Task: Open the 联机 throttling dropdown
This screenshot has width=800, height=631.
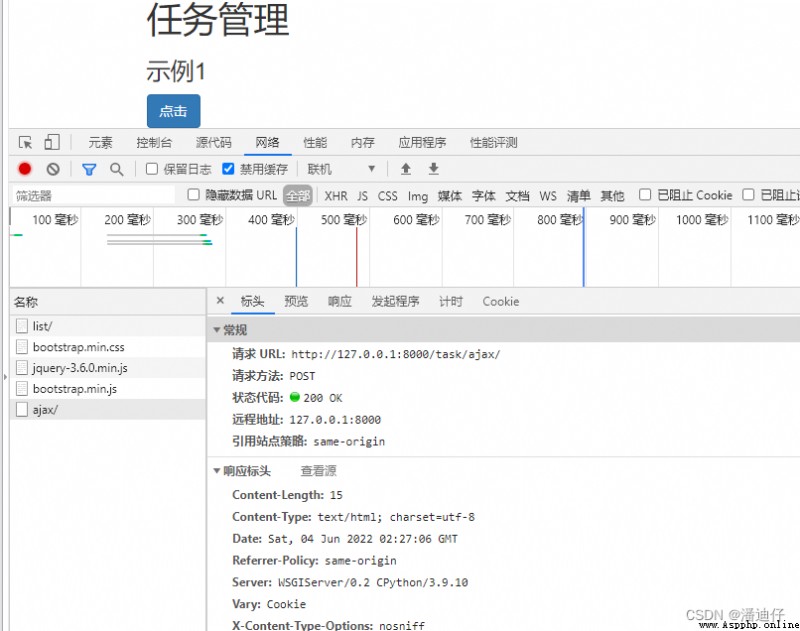Action: click(341, 169)
